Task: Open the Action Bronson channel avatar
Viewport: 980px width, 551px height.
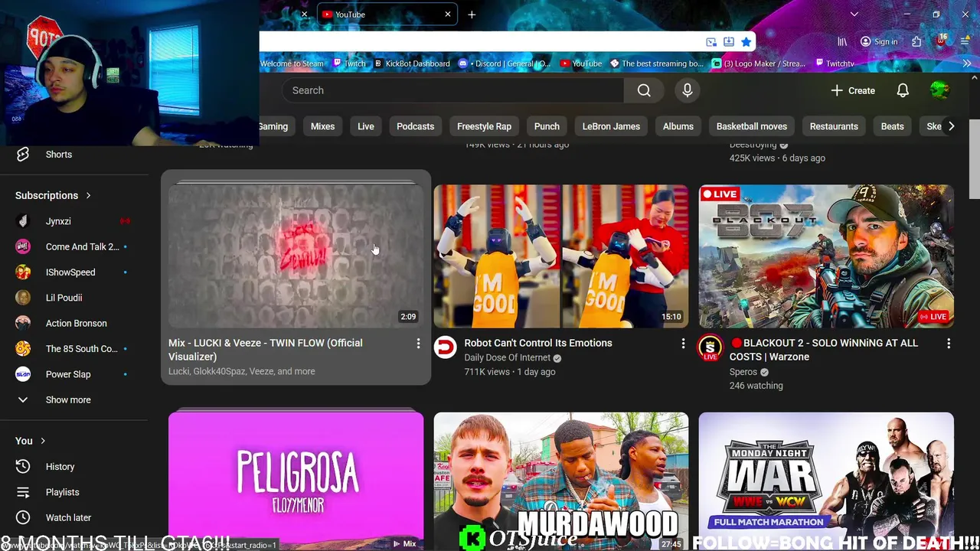Action: click(x=23, y=323)
